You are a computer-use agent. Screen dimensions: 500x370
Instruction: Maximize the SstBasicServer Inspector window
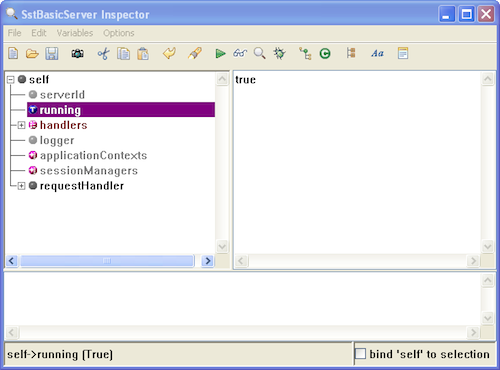pyautogui.click(x=466, y=14)
